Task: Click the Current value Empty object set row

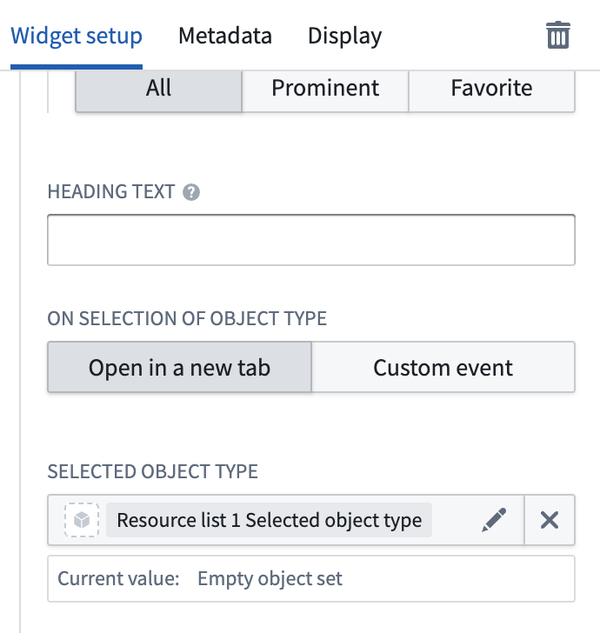Action: tap(311, 579)
